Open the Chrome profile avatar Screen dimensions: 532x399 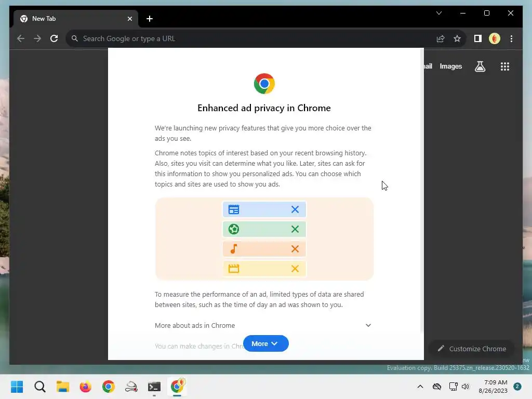[x=495, y=38]
